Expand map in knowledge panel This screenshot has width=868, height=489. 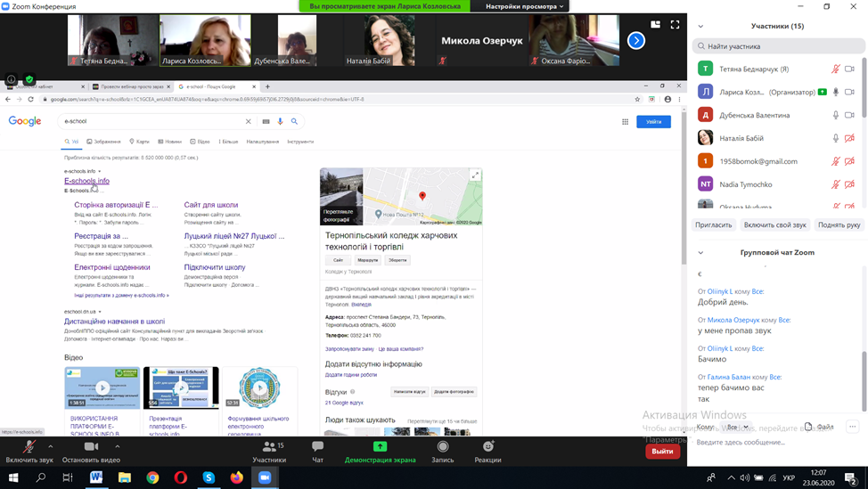(475, 175)
